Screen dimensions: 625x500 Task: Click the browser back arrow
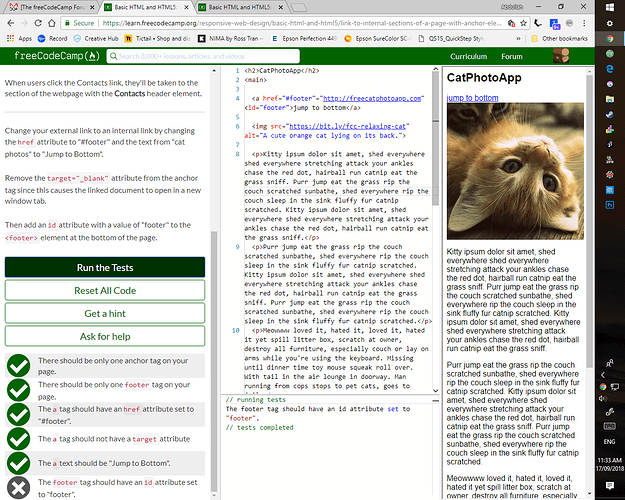(x=10, y=22)
